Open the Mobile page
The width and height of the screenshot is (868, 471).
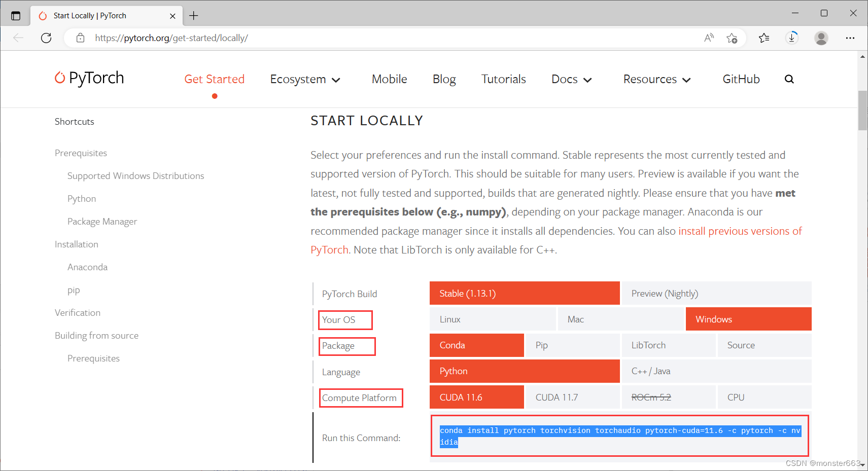389,79
